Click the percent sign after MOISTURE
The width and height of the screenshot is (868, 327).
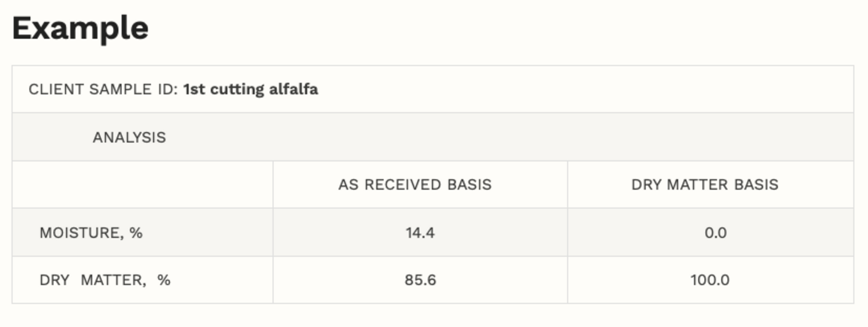(x=136, y=233)
